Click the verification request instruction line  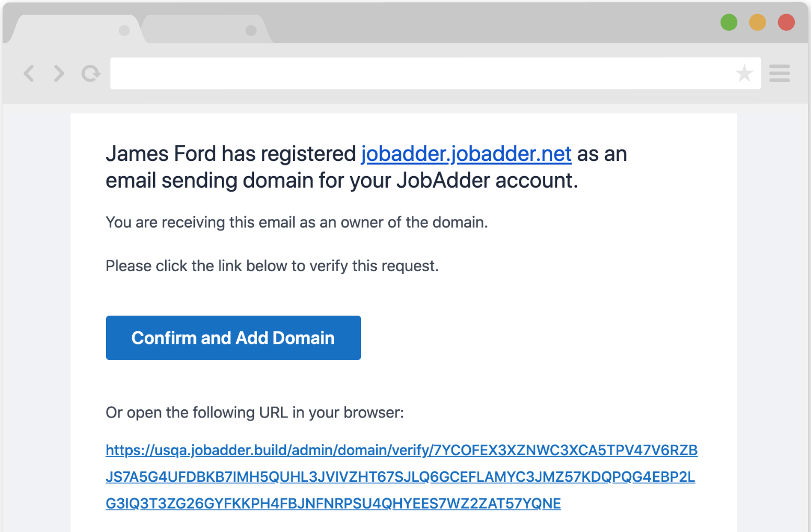(272, 265)
